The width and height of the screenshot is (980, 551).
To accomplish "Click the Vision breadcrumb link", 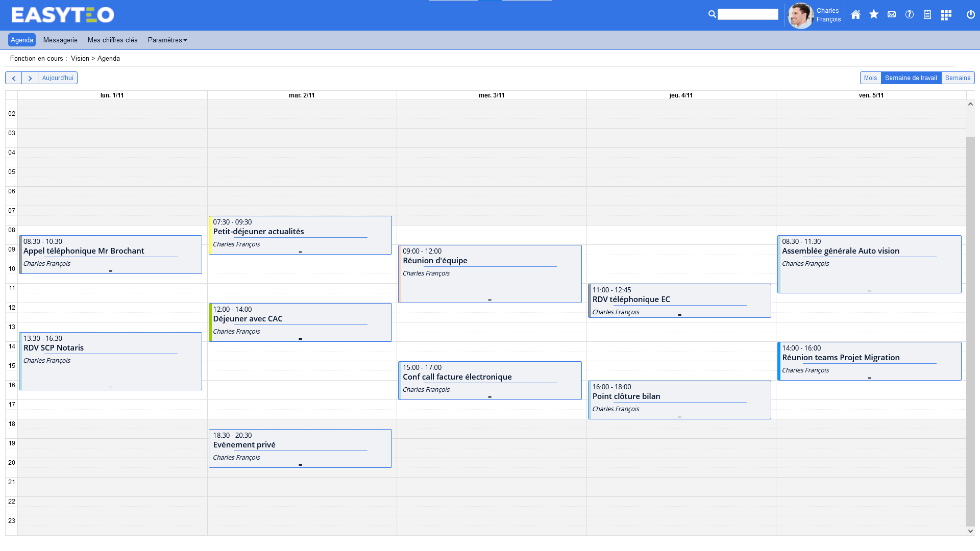I will 80,58.
